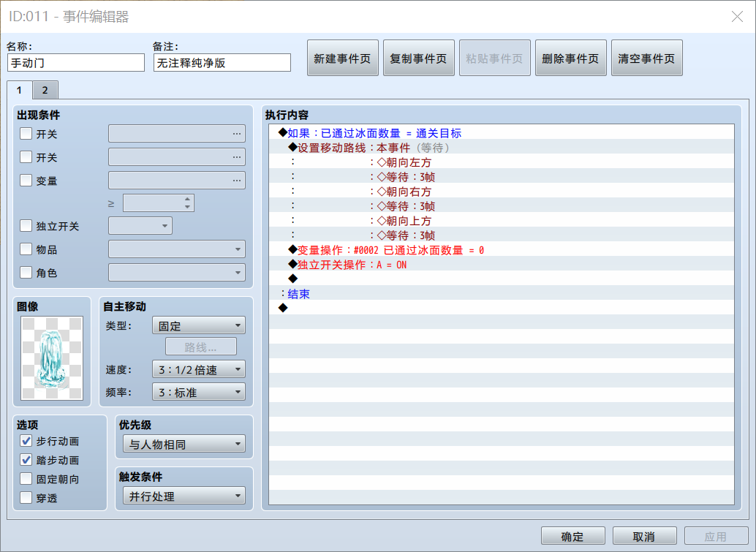The image size is (756, 552).
Task: Switch to event page tab 1
Action: 19,90
